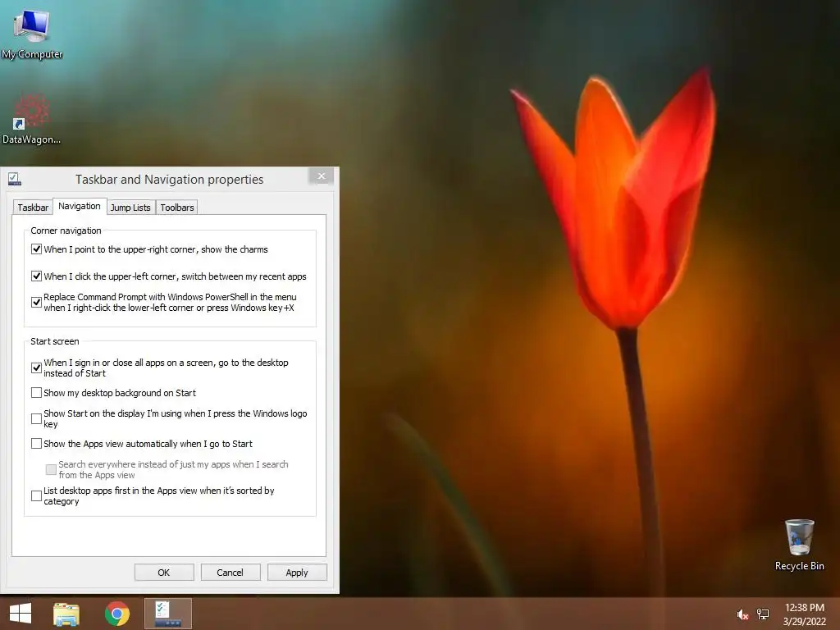840x630 pixels.
Task: Open the network status tray icon
Action: [x=763, y=614]
